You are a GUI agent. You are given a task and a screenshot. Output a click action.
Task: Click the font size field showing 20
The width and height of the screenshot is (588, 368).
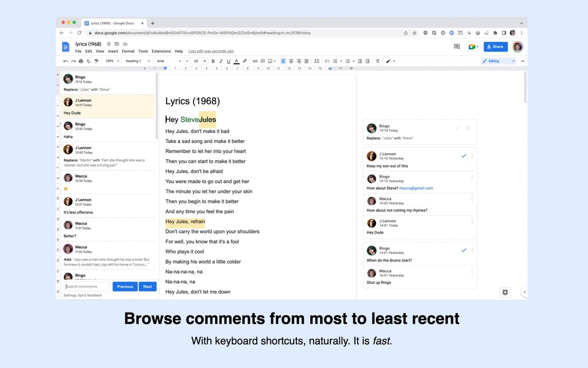click(196, 61)
